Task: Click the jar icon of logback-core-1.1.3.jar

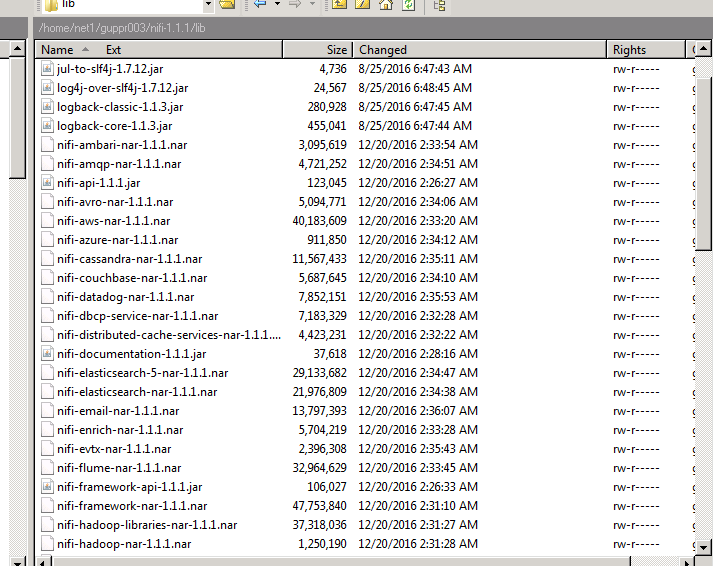Action: pyautogui.click(x=47, y=126)
